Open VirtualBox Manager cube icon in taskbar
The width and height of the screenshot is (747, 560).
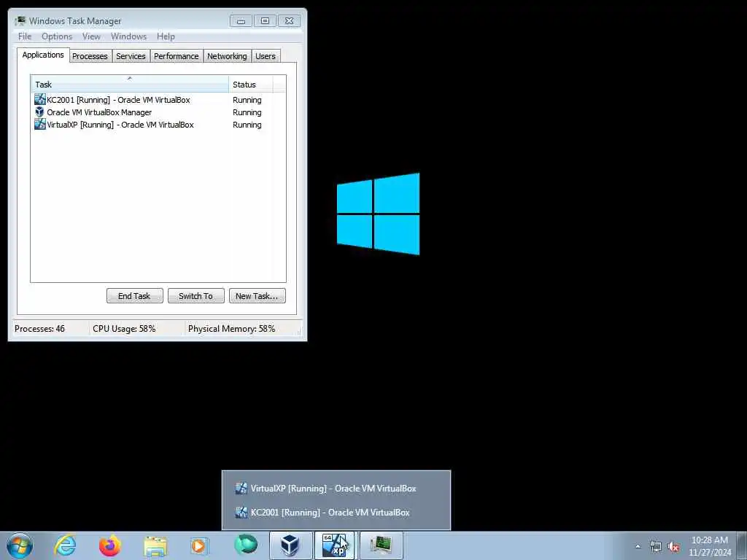[290, 545]
